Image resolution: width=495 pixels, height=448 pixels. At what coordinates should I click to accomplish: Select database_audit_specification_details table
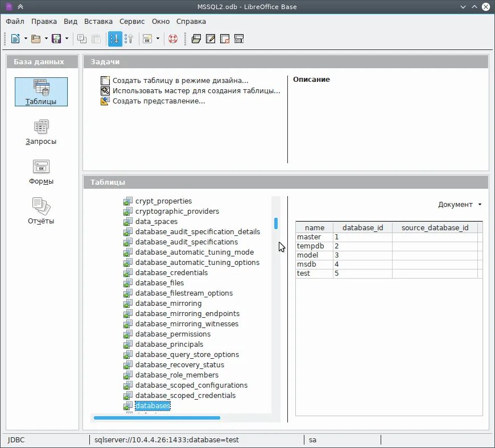[197, 231]
